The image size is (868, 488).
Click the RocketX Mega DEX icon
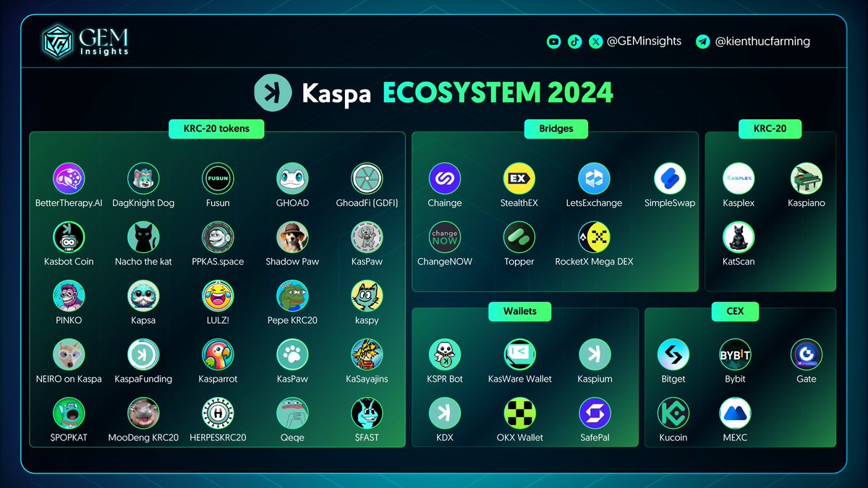click(594, 237)
